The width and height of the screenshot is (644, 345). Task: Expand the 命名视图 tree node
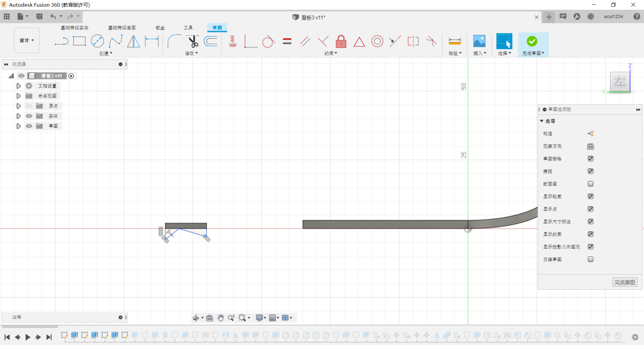(19, 96)
